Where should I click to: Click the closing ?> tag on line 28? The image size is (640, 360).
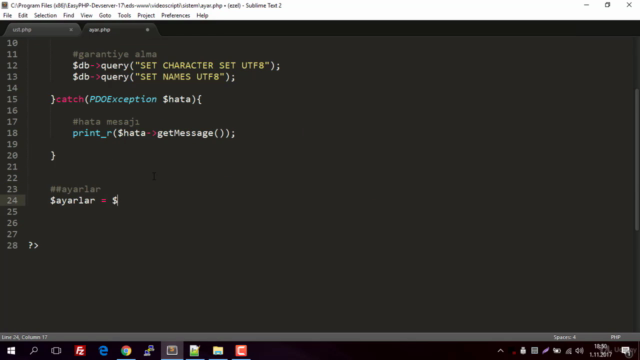point(33,245)
